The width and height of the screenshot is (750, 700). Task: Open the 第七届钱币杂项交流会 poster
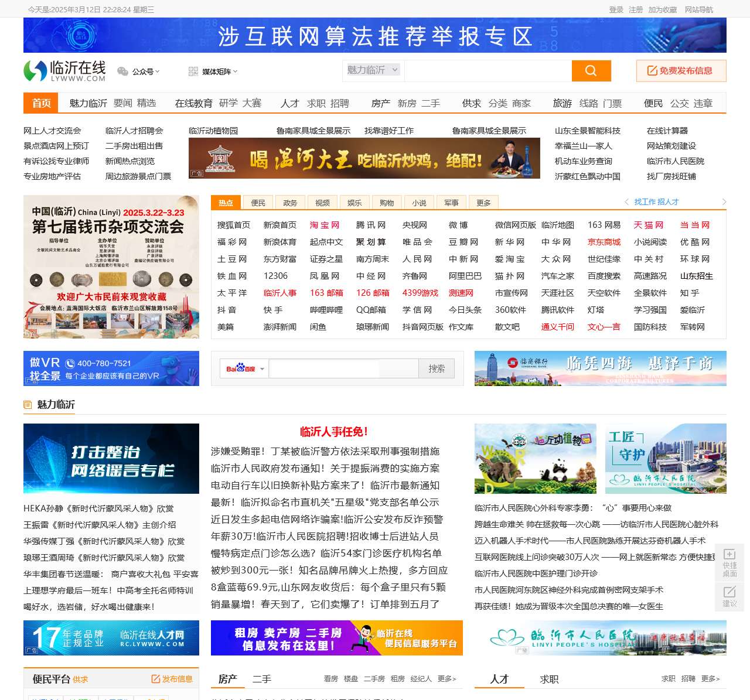[x=111, y=267]
